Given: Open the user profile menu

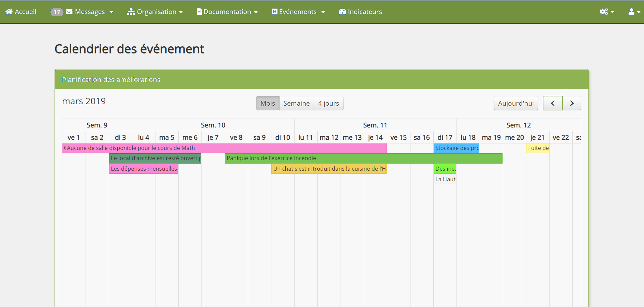Looking at the screenshot, I should [x=631, y=12].
